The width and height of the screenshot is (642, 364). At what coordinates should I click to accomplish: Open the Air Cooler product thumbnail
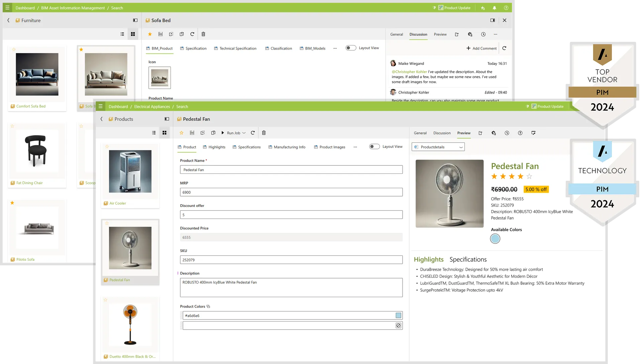point(130,171)
